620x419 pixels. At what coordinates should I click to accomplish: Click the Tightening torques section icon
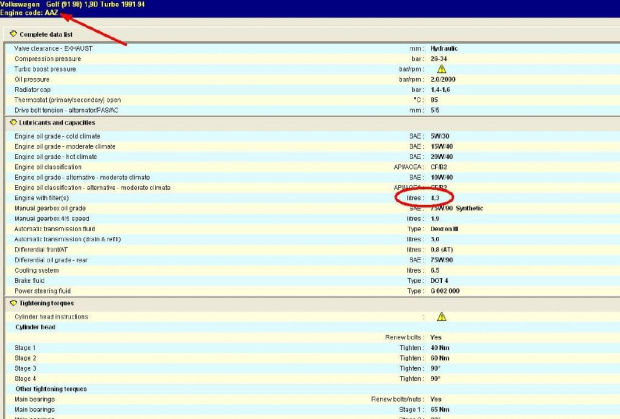(x=13, y=303)
